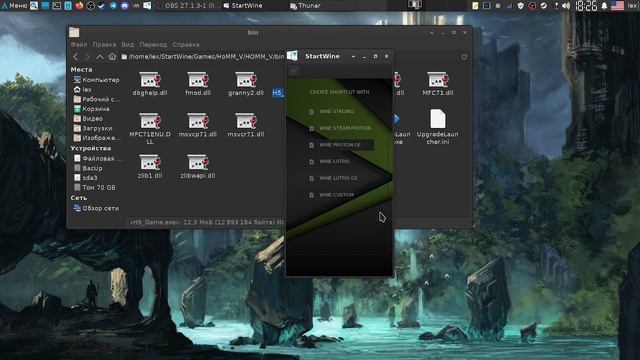Click the US flag keyboard layout indicator
The width and height of the screenshot is (640, 360).
[617, 6]
